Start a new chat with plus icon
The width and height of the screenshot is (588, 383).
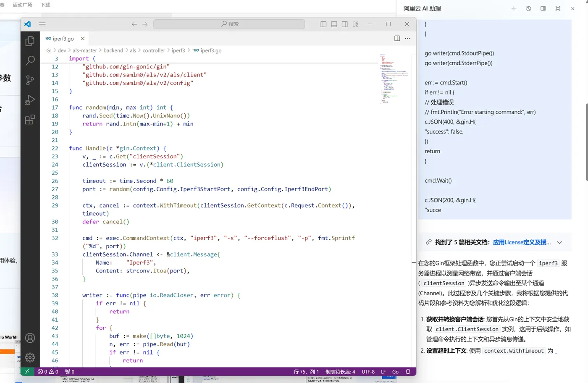(x=514, y=8)
